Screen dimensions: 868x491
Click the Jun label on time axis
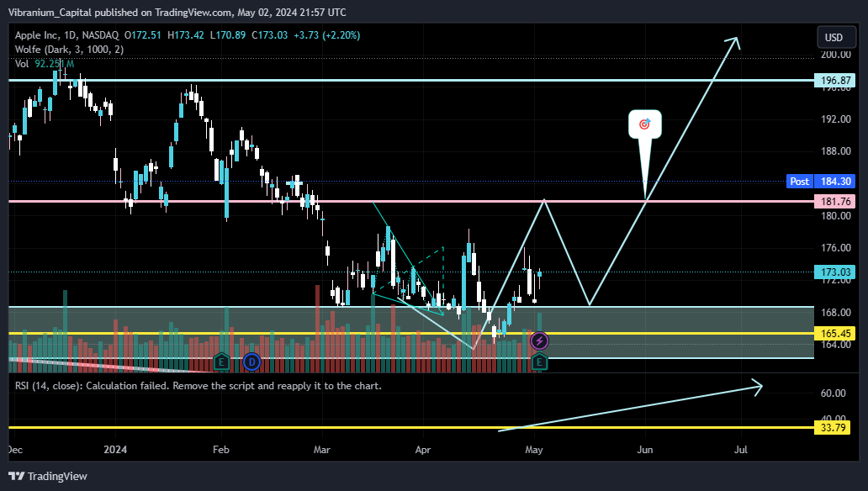tap(645, 450)
